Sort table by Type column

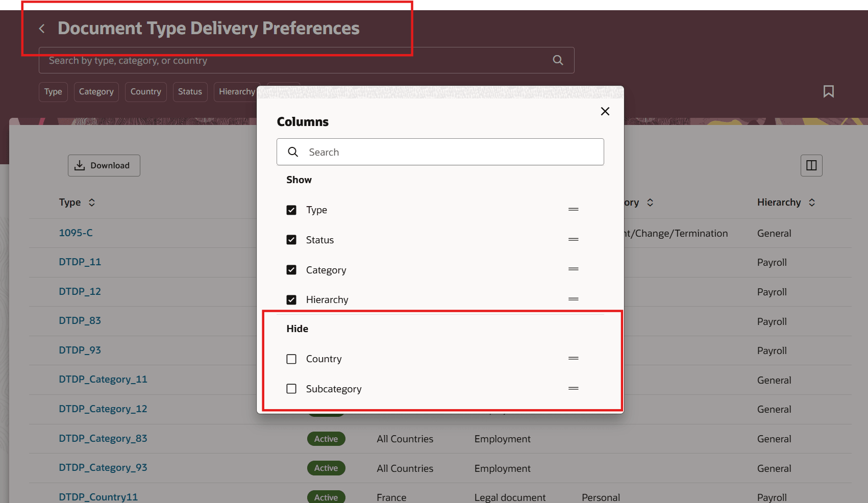coord(92,203)
